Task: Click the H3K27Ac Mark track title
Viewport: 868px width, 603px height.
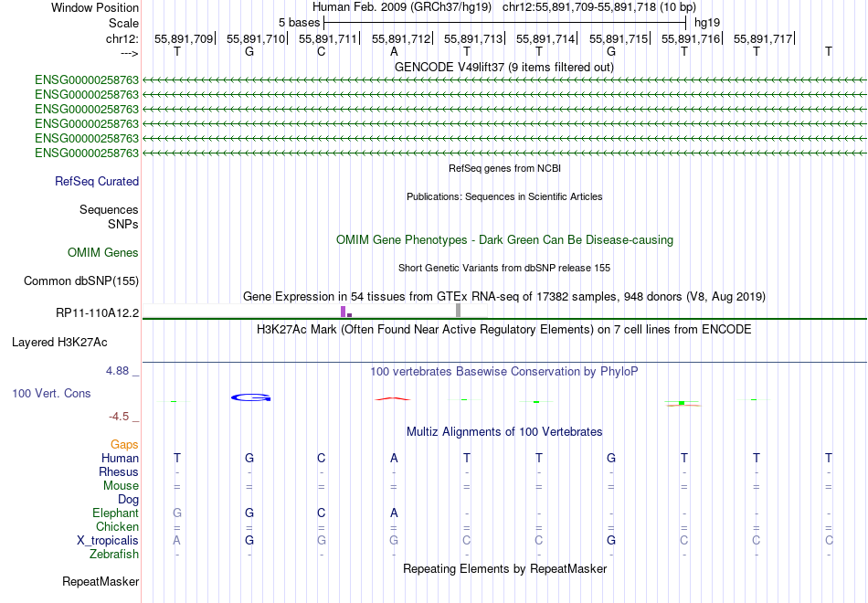Action: point(504,330)
